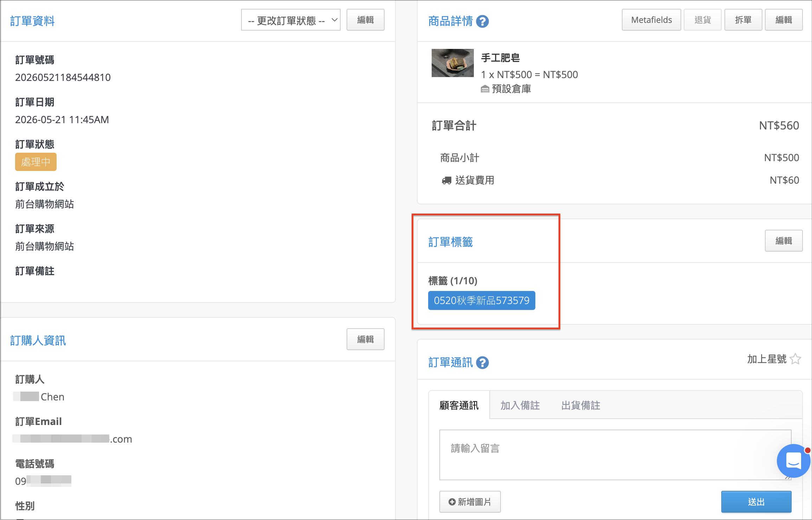Click 編輯 in the 訂購人資訊 panel

coord(365,339)
